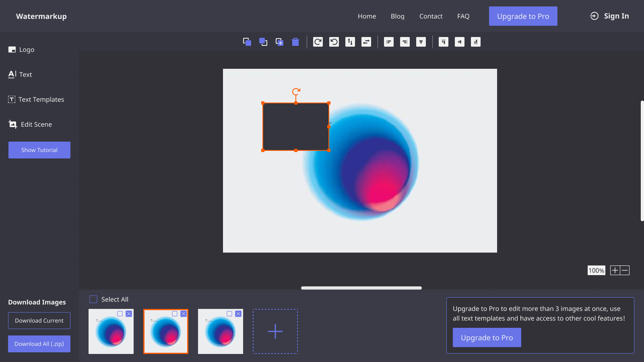Tick the checkbox on third thumbnail
Image resolution: width=644 pixels, height=362 pixels.
(x=229, y=314)
